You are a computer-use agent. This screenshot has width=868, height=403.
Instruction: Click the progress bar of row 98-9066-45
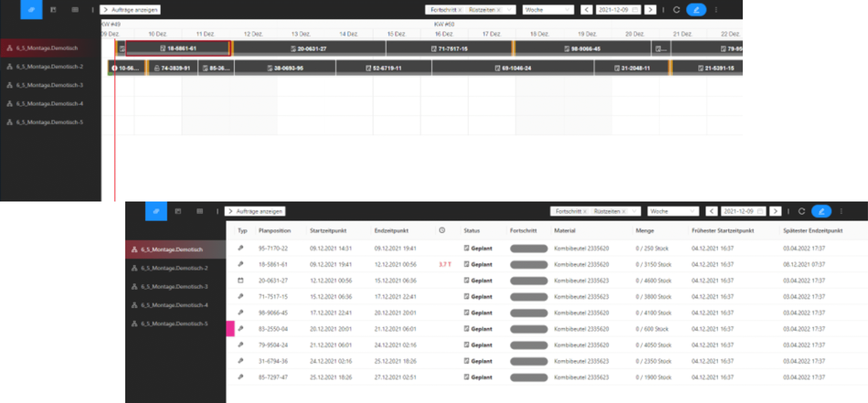pyautogui.click(x=528, y=313)
